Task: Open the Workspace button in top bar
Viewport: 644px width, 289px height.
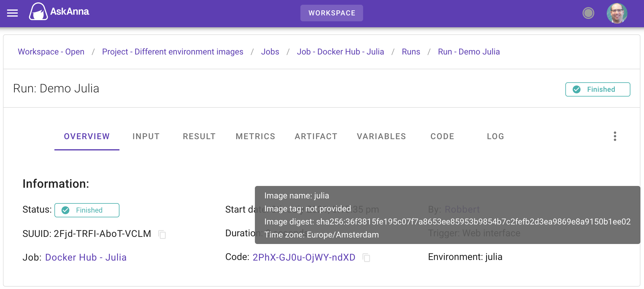Action: tap(331, 13)
